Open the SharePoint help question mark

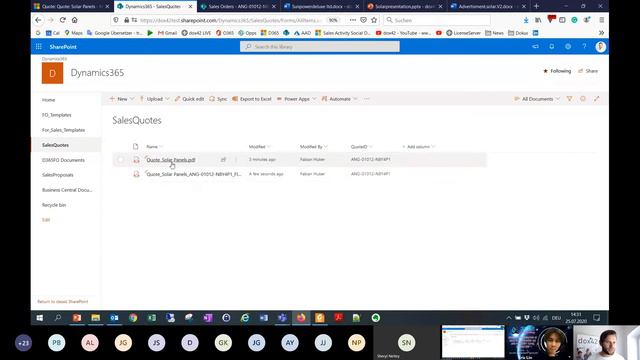pyautogui.click(x=584, y=47)
